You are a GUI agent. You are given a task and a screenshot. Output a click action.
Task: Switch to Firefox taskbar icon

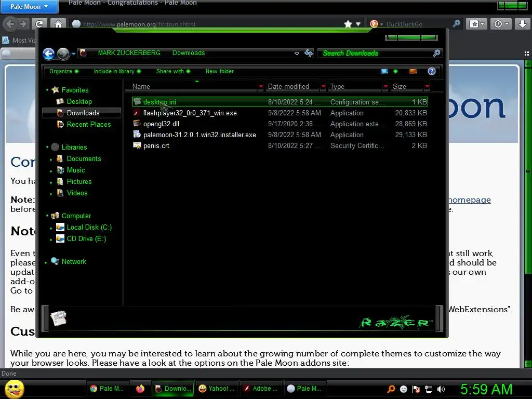140,389
